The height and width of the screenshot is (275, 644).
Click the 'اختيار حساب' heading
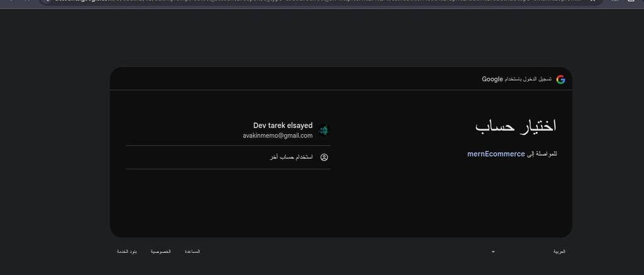coord(516,126)
